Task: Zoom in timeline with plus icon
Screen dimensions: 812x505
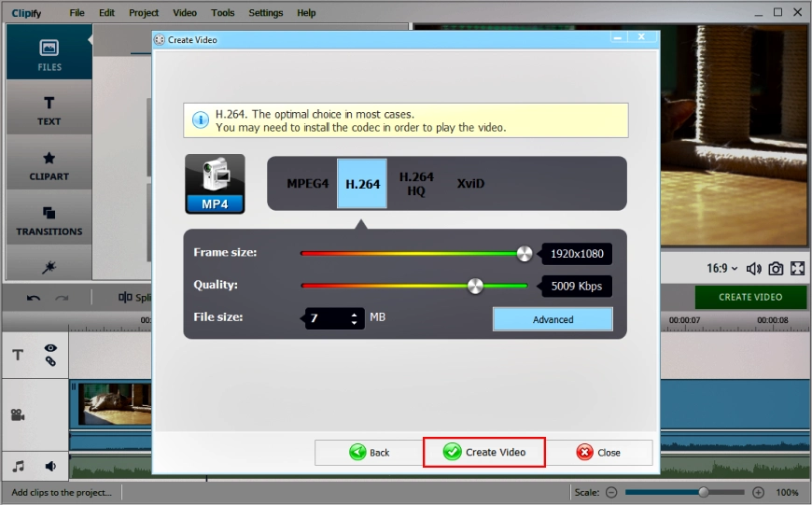Action: coord(758,492)
